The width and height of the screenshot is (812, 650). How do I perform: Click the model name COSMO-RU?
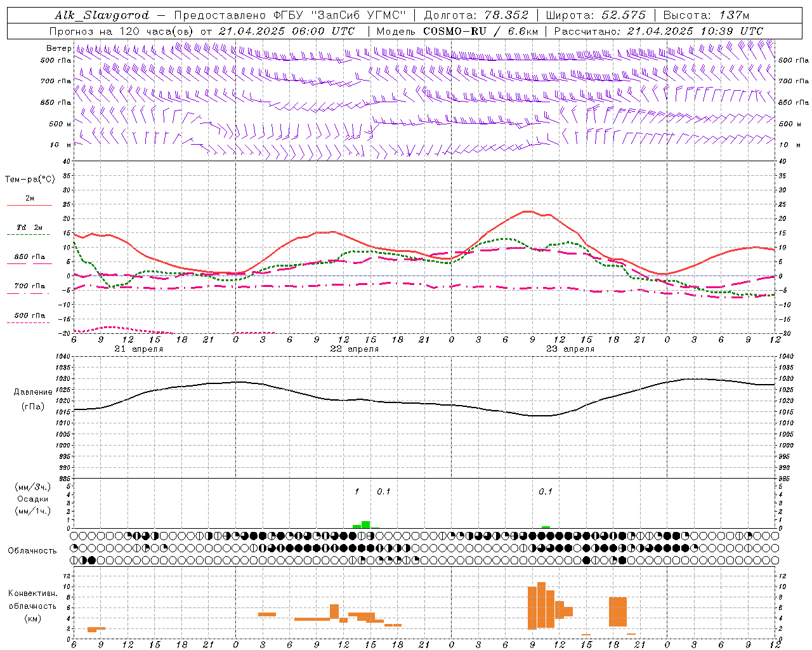tap(455, 31)
